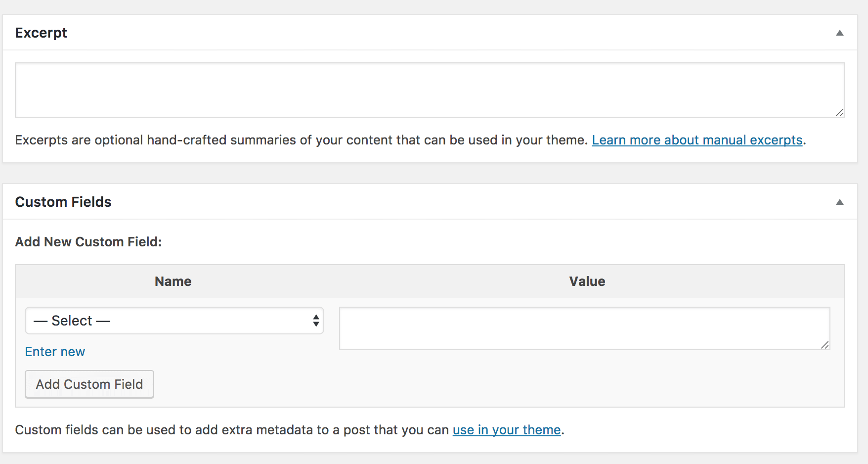Click the Value column header
Viewport: 868px width, 464px height.
(587, 281)
